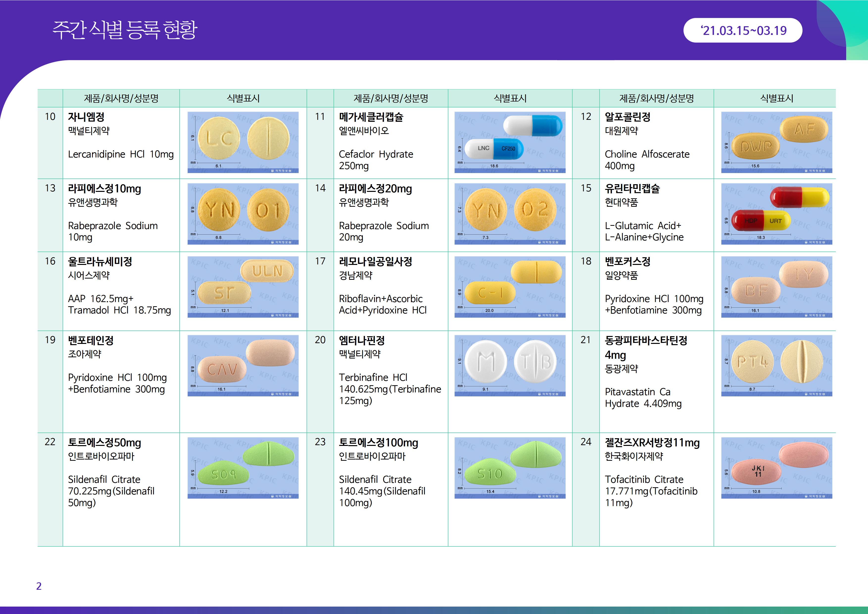Click the first 식별표시 column header
Screen dimensions: 868x614
[x=243, y=98]
